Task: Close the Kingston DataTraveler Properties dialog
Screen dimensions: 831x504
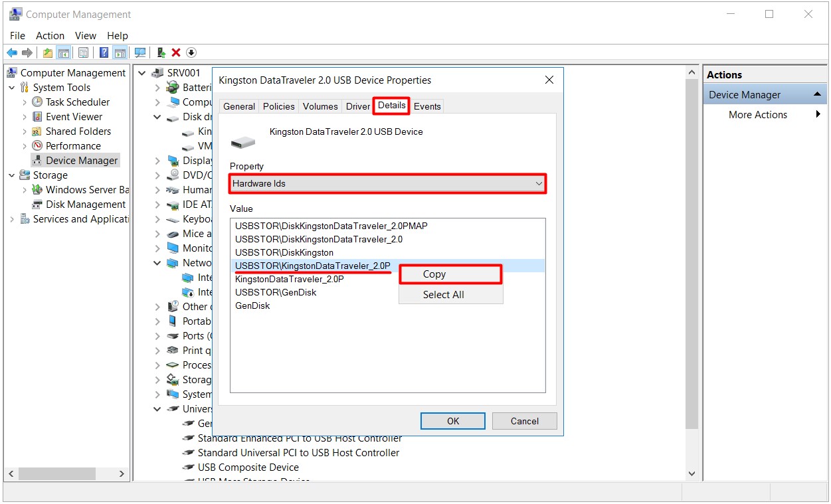Action: 549,80
